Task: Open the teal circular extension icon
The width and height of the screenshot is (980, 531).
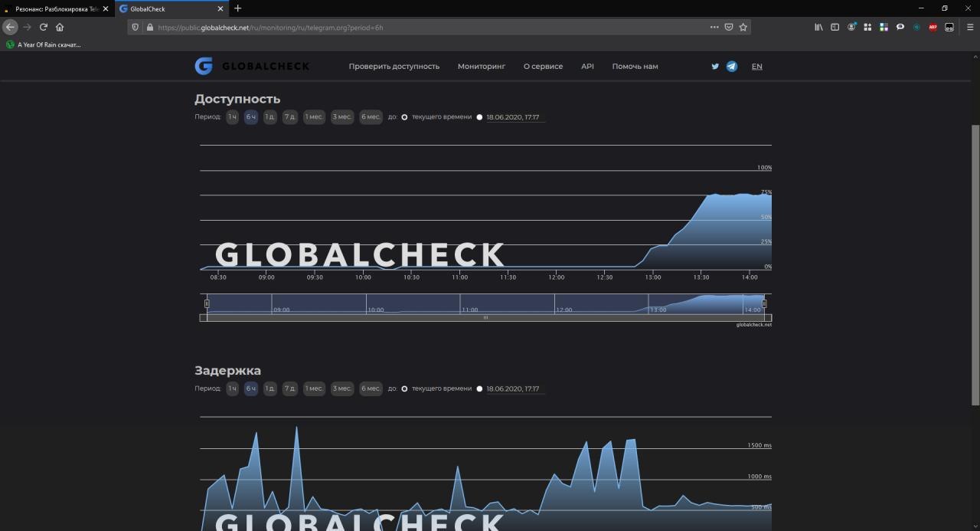Action: coord(916,27)
